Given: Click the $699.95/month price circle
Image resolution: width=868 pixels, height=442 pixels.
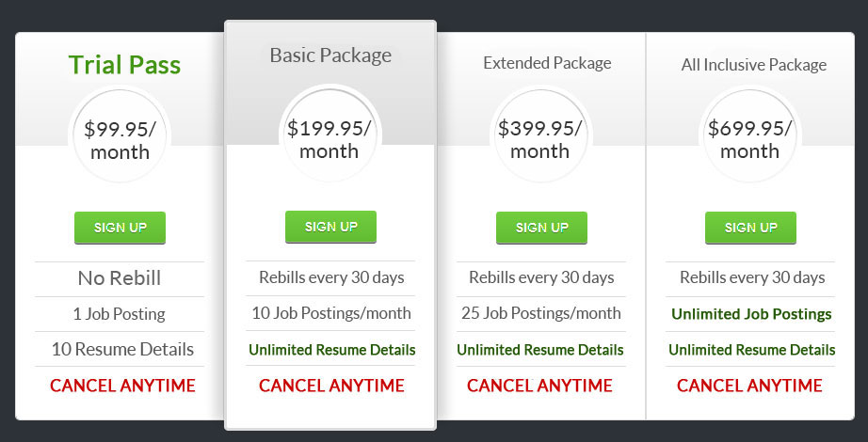Looking at the screenshot, I should click(x=750, y=139).
